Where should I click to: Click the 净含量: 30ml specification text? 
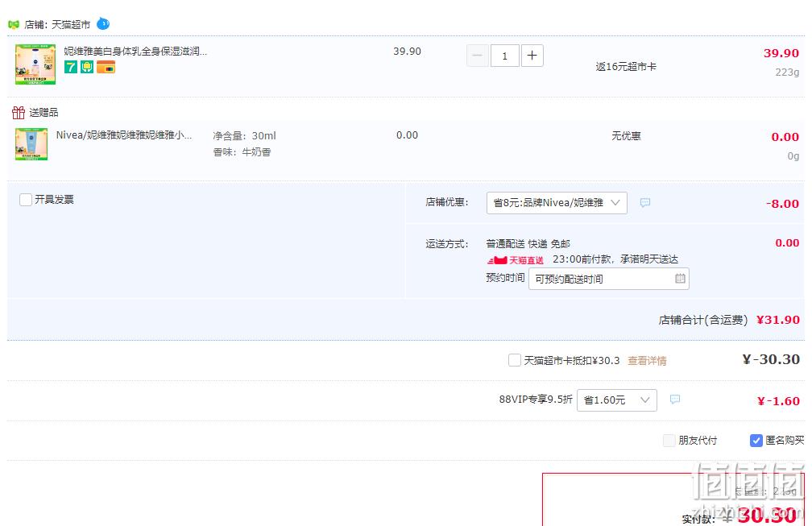click(244, 135)
